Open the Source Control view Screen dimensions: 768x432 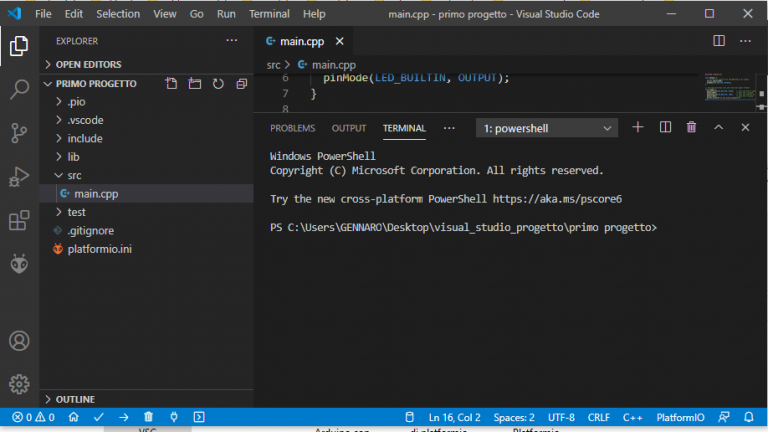tap(18, 133)
